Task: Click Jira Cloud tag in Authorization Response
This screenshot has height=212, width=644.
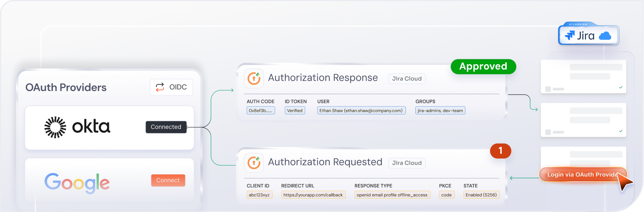Action: tap(407, 79)
